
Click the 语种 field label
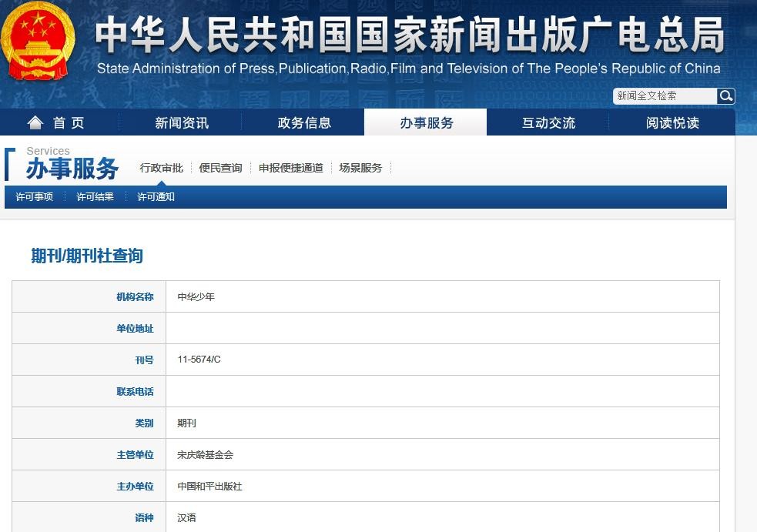click(144, 518)
